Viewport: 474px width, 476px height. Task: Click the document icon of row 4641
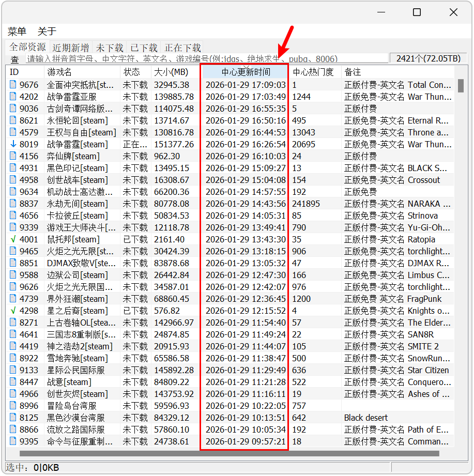[13, 334]
